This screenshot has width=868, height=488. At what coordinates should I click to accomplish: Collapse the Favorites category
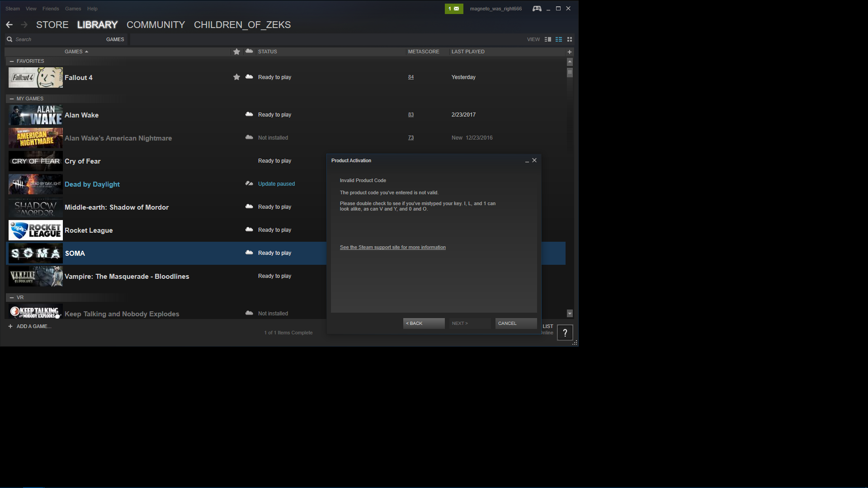[12, 61]
